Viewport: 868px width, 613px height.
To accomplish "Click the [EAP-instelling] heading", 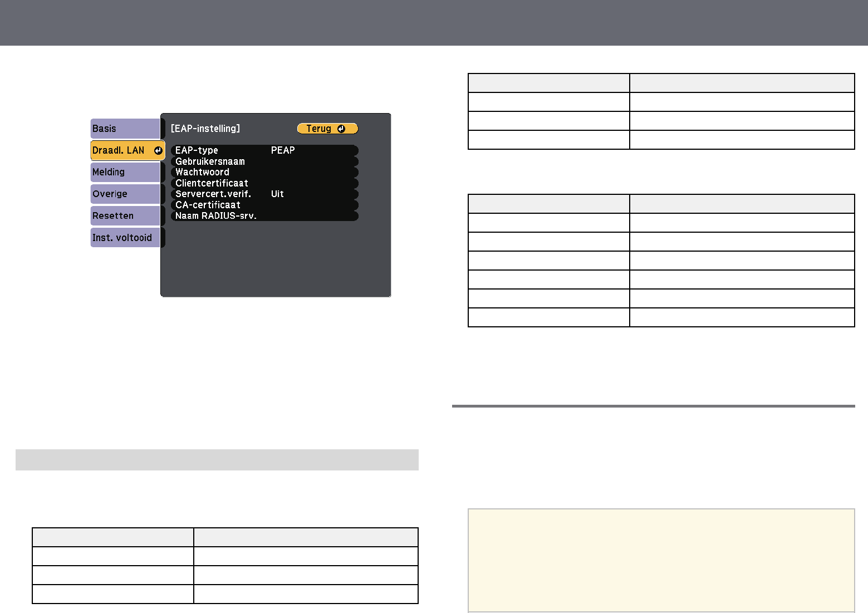I will [205, 129].
